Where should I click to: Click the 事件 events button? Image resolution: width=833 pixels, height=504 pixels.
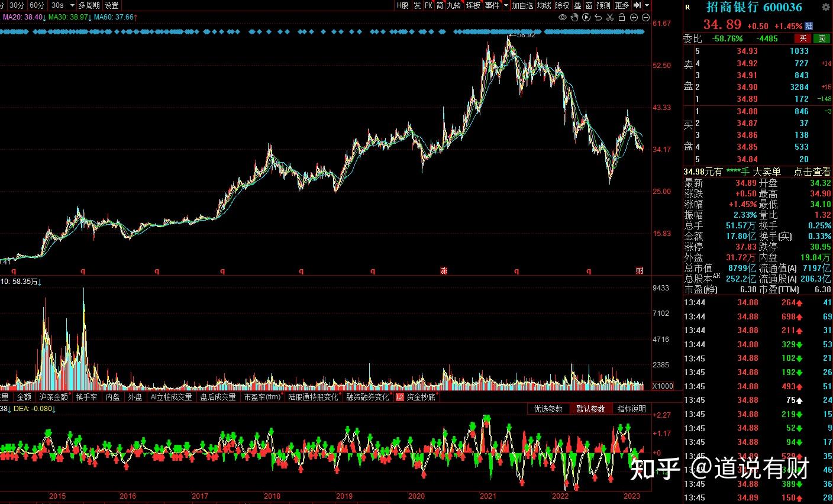coord(492,5)
